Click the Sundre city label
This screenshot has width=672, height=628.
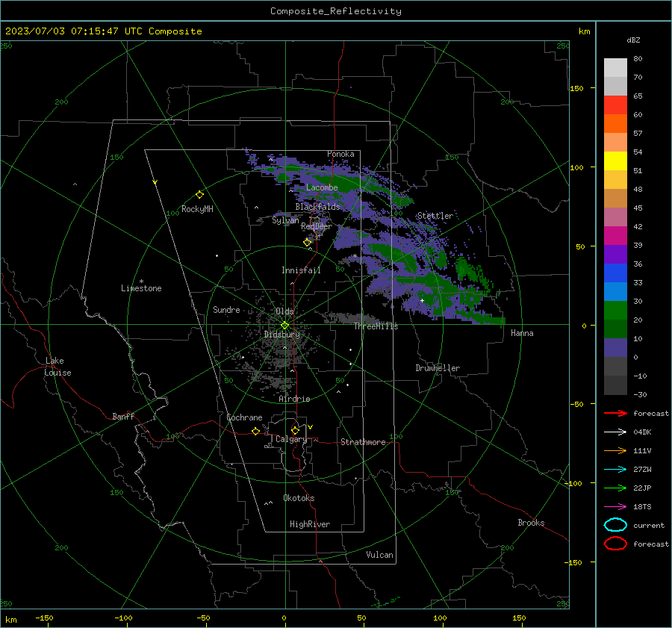click(x=226, y=309)
